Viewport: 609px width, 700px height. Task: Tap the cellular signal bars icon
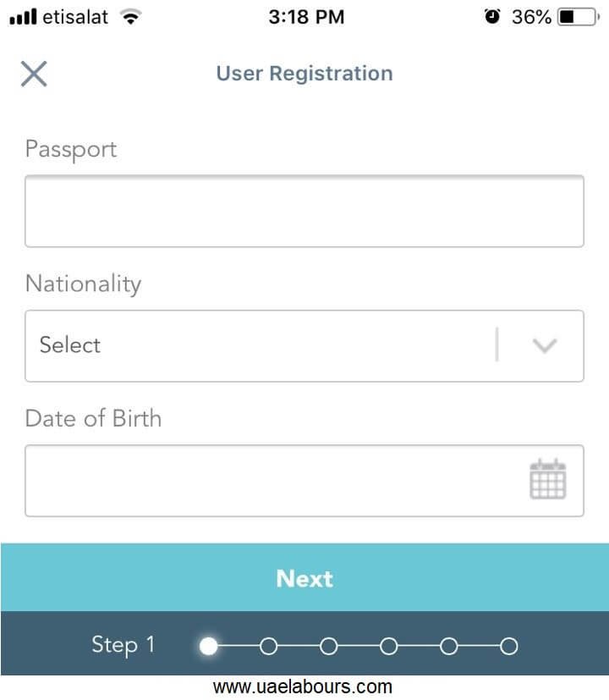click(23, 17)
